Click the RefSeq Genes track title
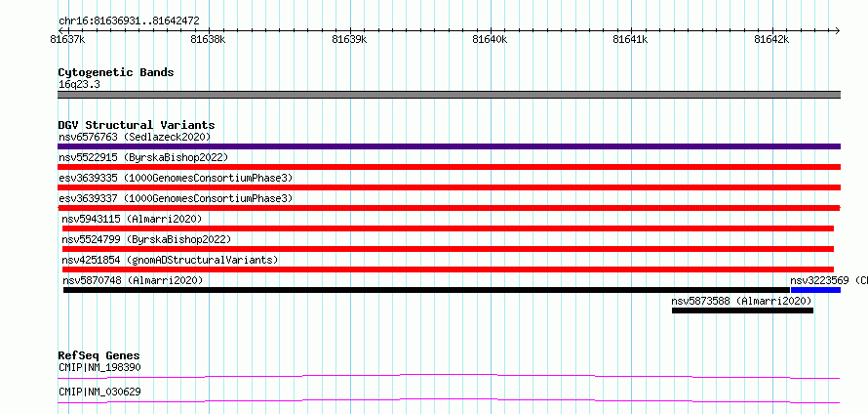 coord(99,355)
